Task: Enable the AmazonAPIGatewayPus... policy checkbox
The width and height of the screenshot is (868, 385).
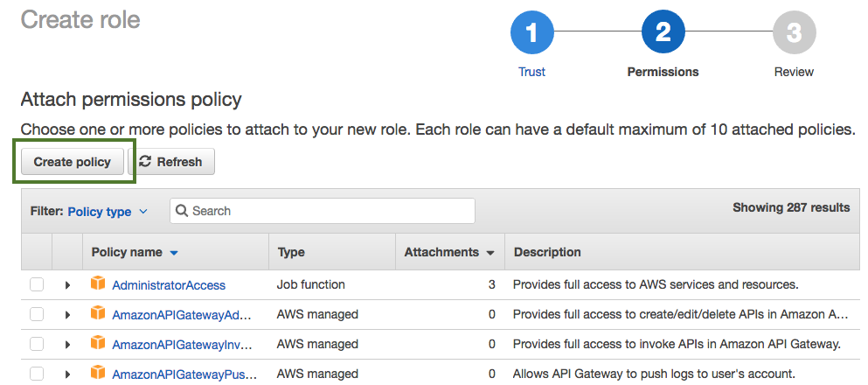Action: pos(37,374)
